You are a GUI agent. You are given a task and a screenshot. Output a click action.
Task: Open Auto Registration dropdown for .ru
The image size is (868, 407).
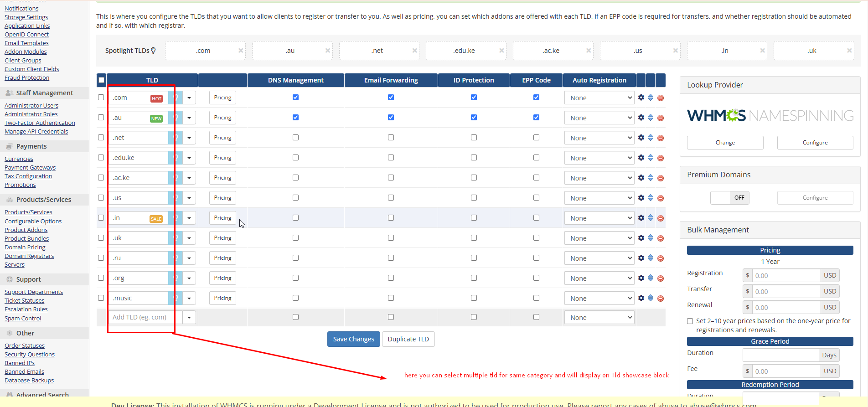pyautogui.click(x=599, y=258)
